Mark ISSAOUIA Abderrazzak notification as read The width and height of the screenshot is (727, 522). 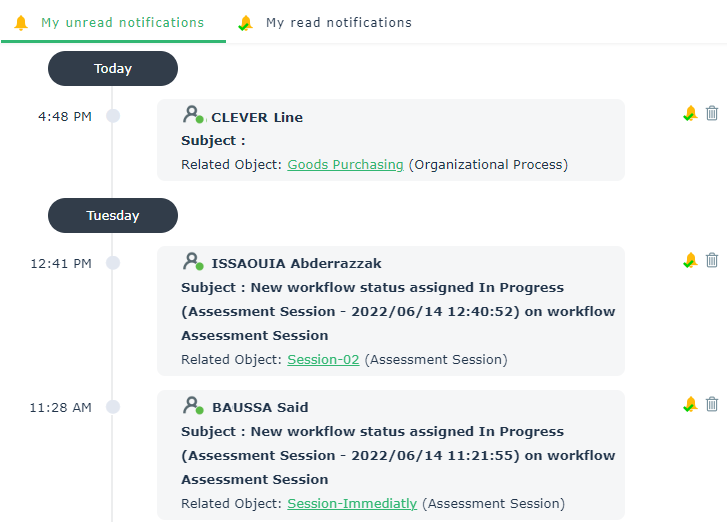(689, 260)
